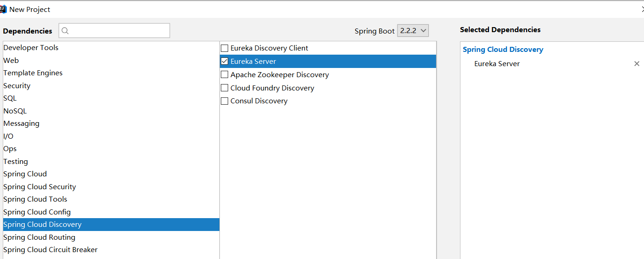This screenshot has width=644, height=259.
Task: Click Eureka Discovery Client label text
Action: (269, 48)
